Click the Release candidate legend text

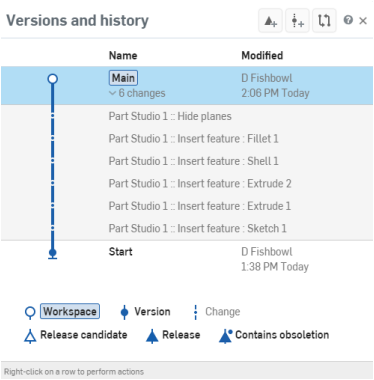click(x=84, y=335)
